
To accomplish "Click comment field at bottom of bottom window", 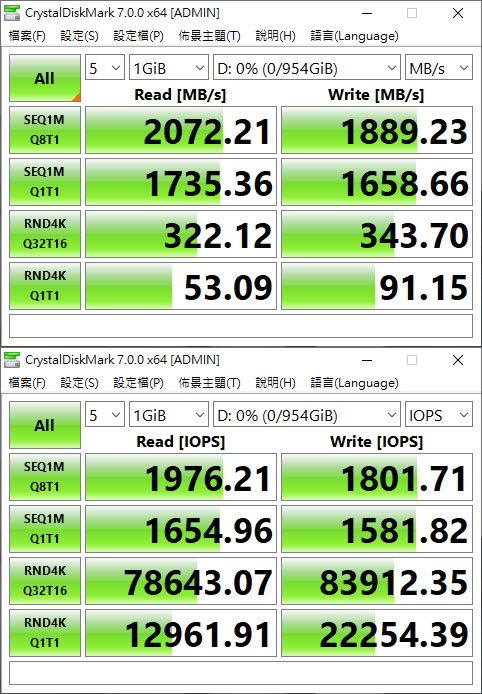I will (241, 673).
